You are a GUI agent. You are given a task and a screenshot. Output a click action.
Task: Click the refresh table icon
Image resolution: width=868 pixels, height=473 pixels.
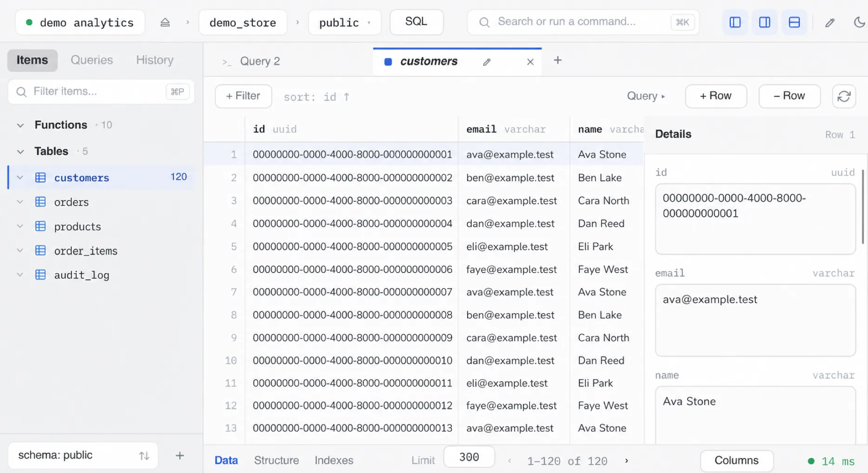[x=844, y=96]
